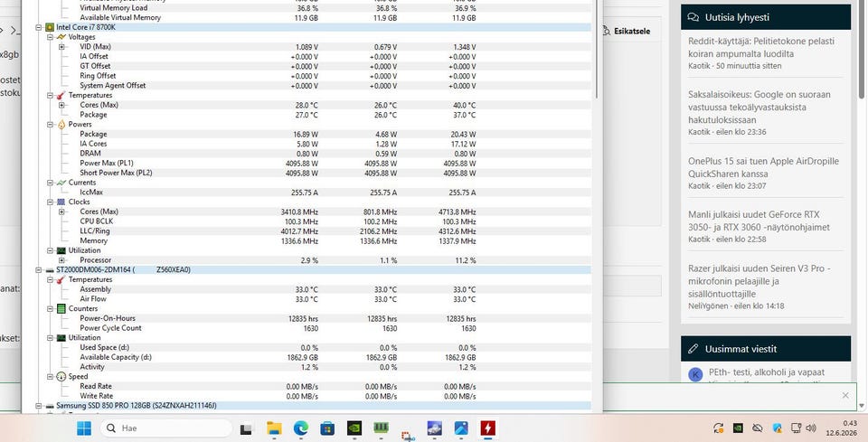Collapse the Intel Core i7 8700K node

[38, 27]
